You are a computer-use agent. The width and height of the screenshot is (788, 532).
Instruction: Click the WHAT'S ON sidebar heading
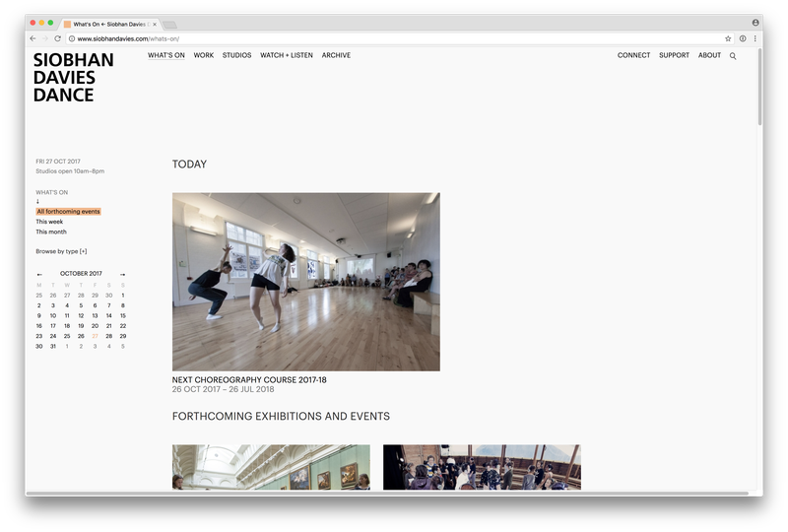point(52,192)
